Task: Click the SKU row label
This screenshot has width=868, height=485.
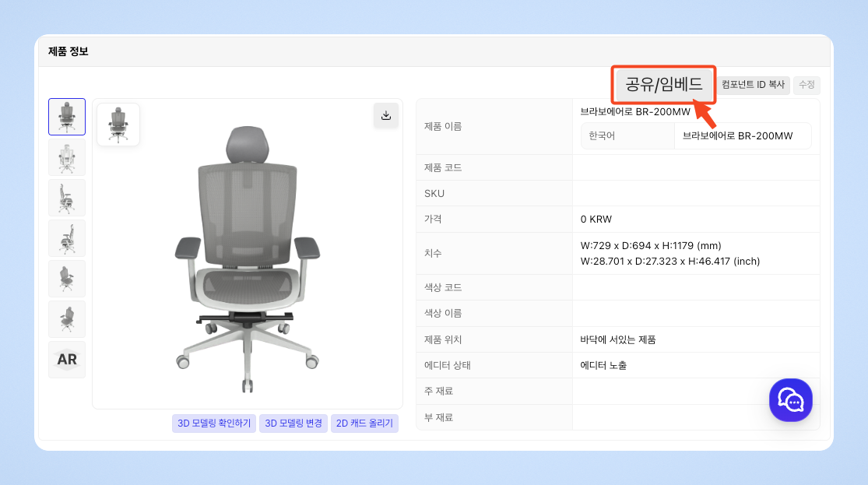Action: (x=434, y=194)
